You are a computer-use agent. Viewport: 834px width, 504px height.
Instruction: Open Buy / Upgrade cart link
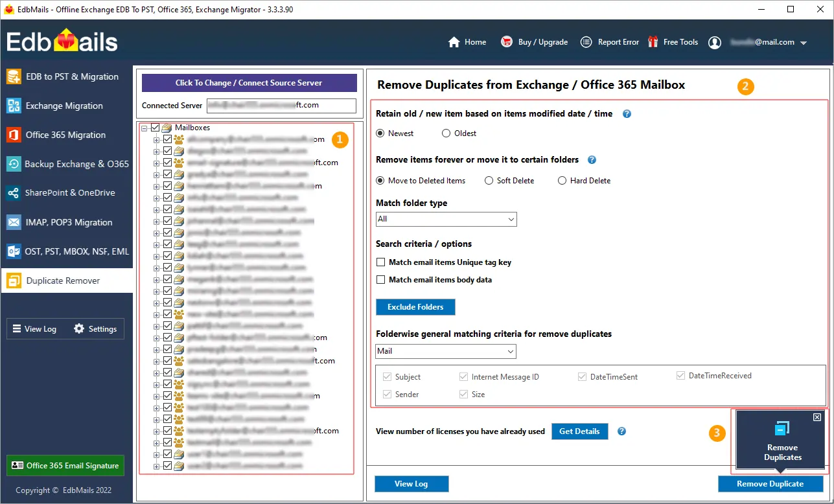click(534, 42)
